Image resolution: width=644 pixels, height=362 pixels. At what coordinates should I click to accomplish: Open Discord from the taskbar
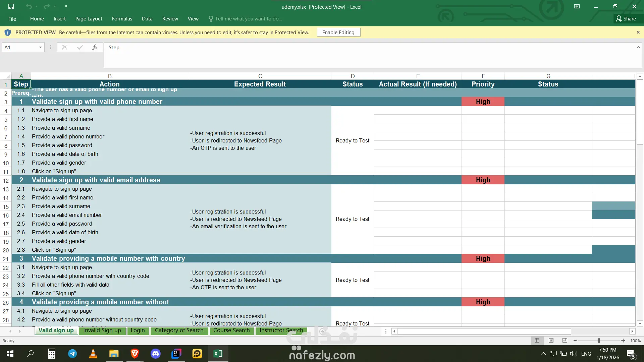click(156, 354)
